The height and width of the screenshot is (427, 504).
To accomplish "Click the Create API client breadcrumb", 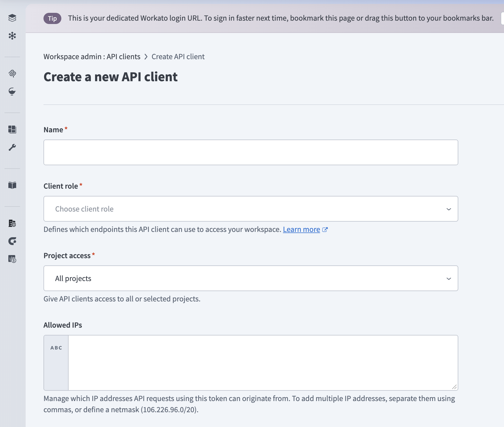I will pos(178,57).
